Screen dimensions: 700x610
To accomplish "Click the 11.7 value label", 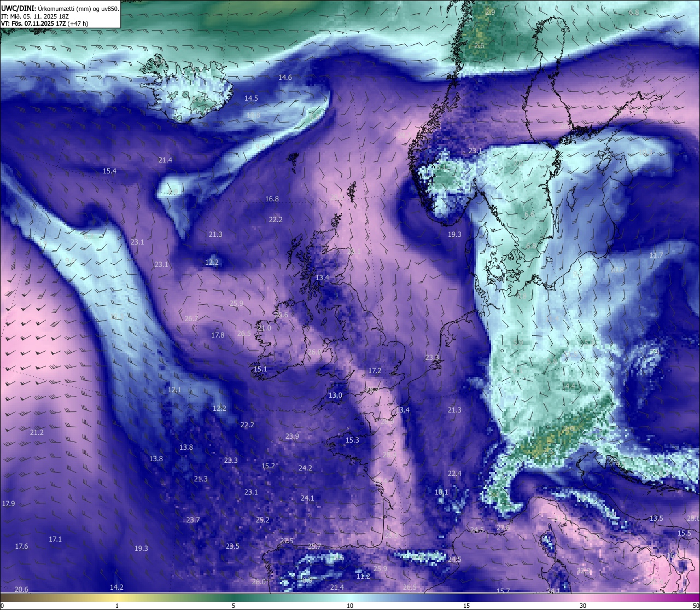I will point(656,255).
